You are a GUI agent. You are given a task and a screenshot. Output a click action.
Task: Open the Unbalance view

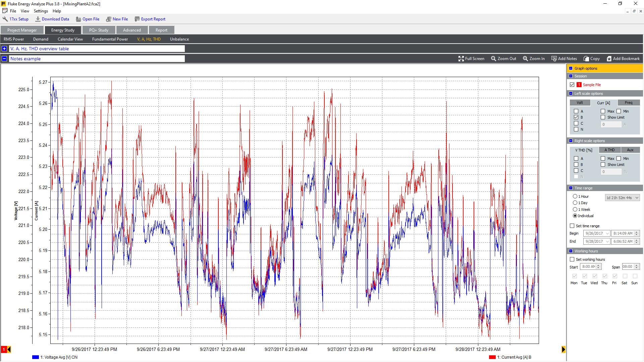179,39
